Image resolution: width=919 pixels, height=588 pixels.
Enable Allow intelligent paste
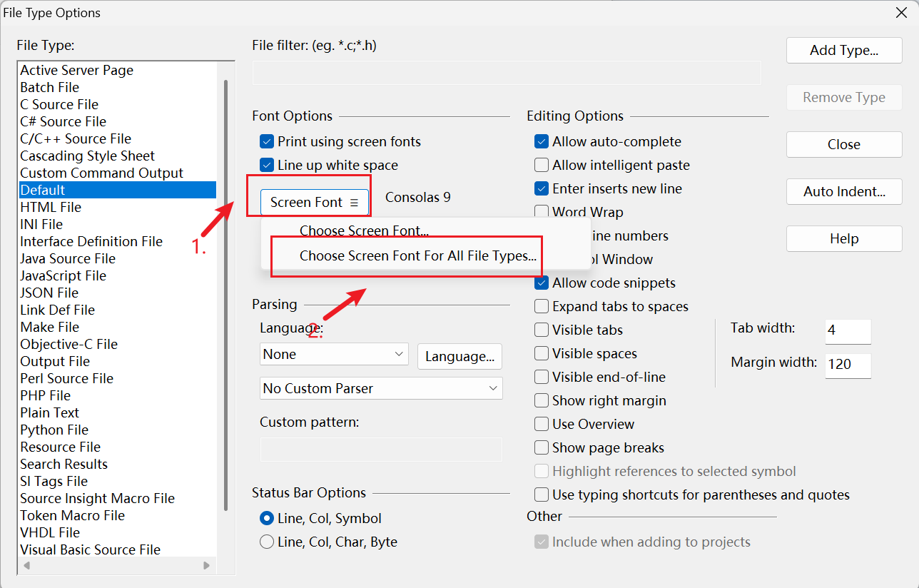542,165
